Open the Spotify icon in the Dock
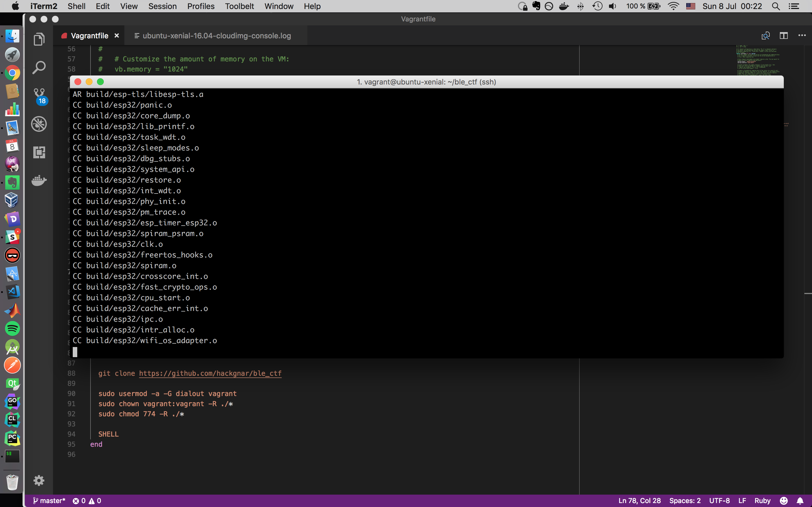812x507 pixels. (x=12, y=328)
